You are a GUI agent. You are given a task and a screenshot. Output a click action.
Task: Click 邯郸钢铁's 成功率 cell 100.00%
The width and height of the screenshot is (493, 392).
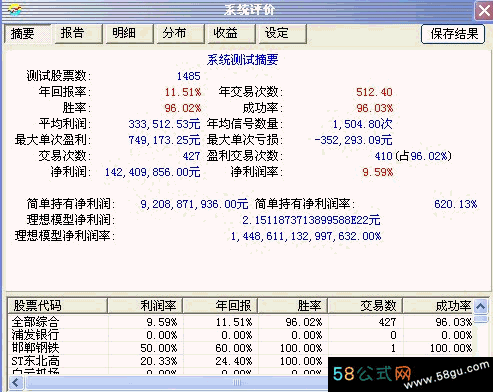coord(451,348)
